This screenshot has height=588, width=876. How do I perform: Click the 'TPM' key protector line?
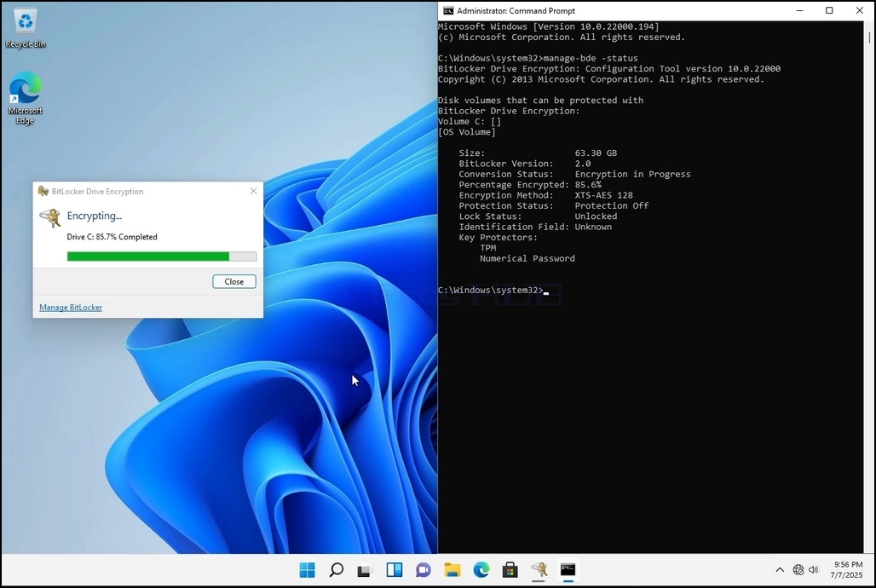[x=487, y=248]
